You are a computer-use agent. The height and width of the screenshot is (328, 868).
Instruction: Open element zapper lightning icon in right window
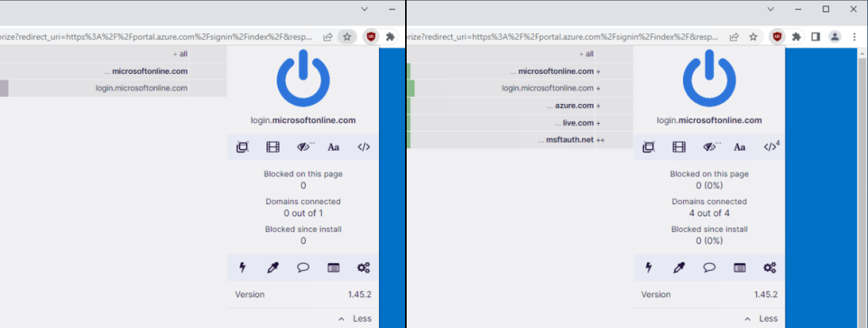(x=648, y=268)
